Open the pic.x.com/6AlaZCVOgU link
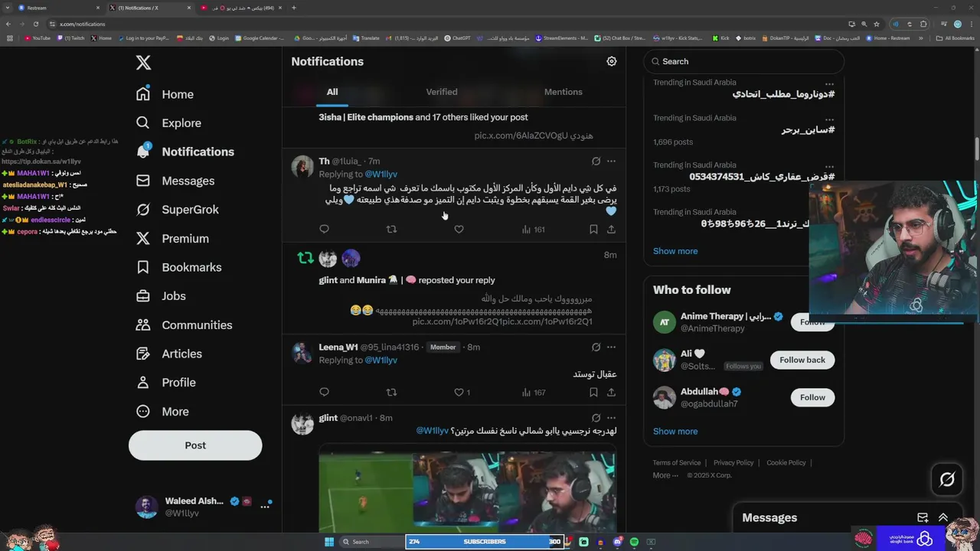 click(521, 135)
